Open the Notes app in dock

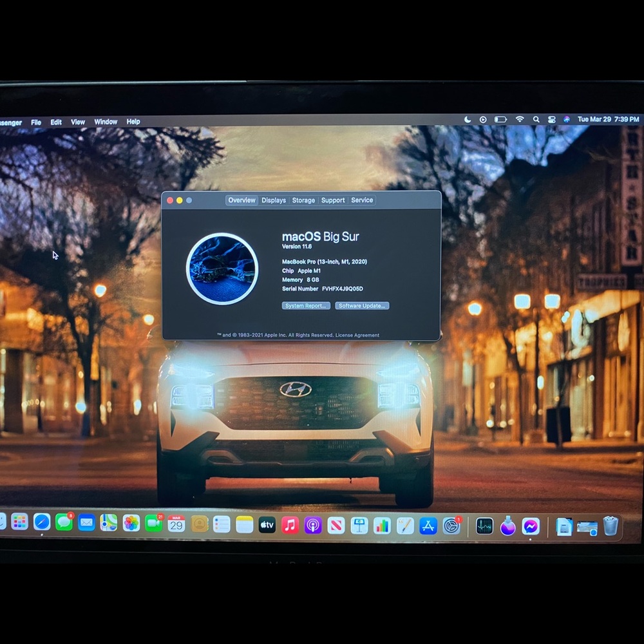click(x=244, y=524)
